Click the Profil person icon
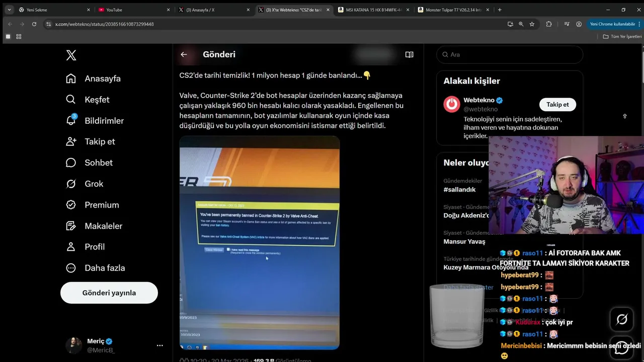The width and height of the screenshot is (644, 362). point(71,247)
